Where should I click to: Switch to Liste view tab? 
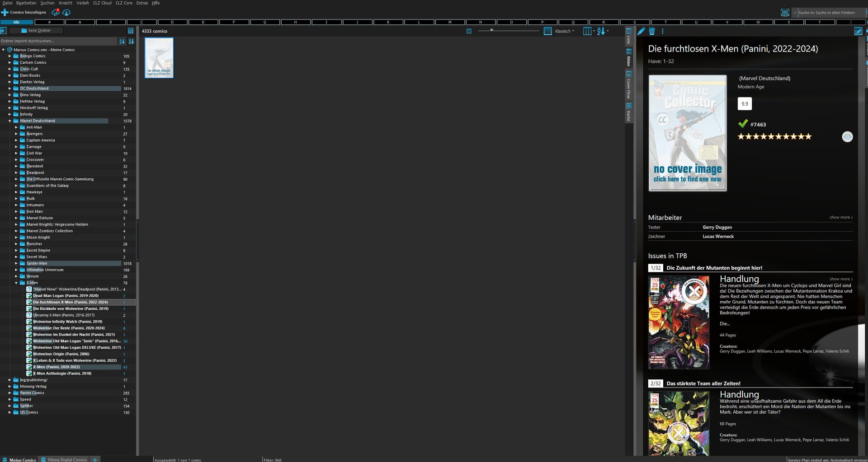click(628, 37)
